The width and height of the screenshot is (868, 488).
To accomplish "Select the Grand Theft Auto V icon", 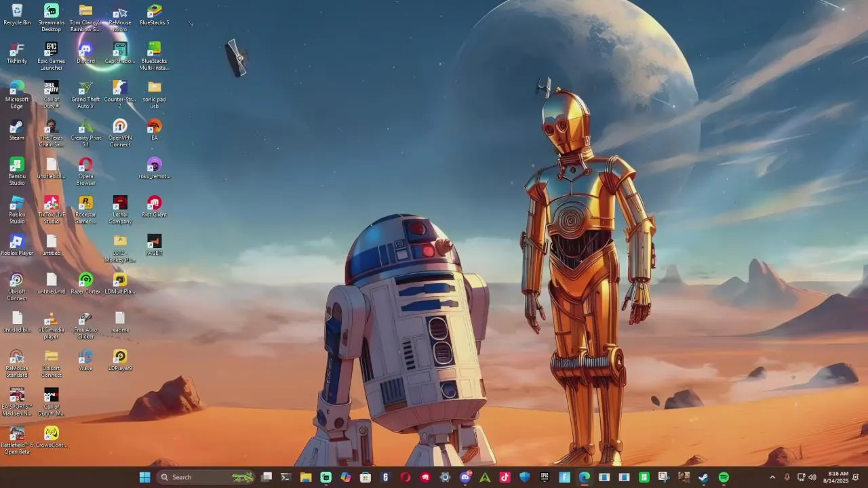I will tap(85, 95).
